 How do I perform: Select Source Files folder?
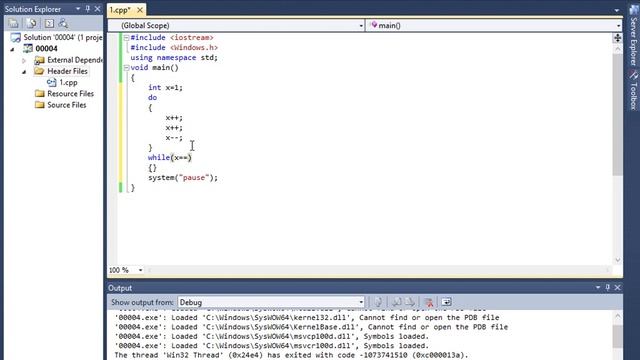pos(61,105)
